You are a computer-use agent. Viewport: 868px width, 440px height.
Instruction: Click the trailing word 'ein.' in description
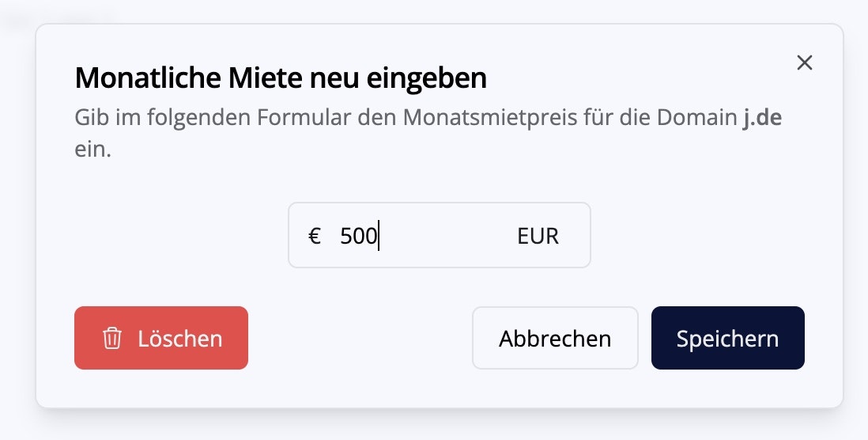[x=92, y=150]
